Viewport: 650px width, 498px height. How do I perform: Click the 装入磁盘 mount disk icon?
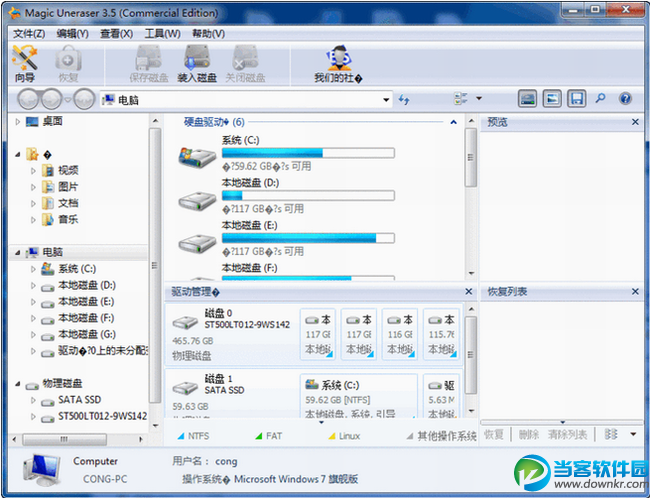pyautogui.click(x=197, y=63)
